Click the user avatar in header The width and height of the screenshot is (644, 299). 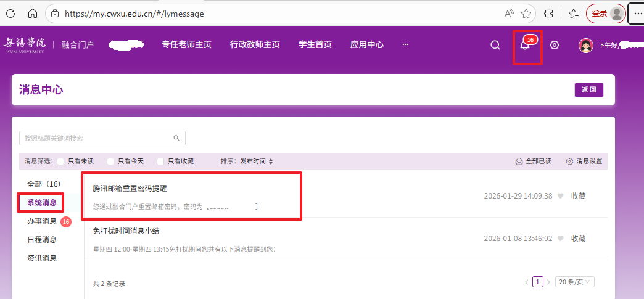pyautogui.click(x=585, y=45)
